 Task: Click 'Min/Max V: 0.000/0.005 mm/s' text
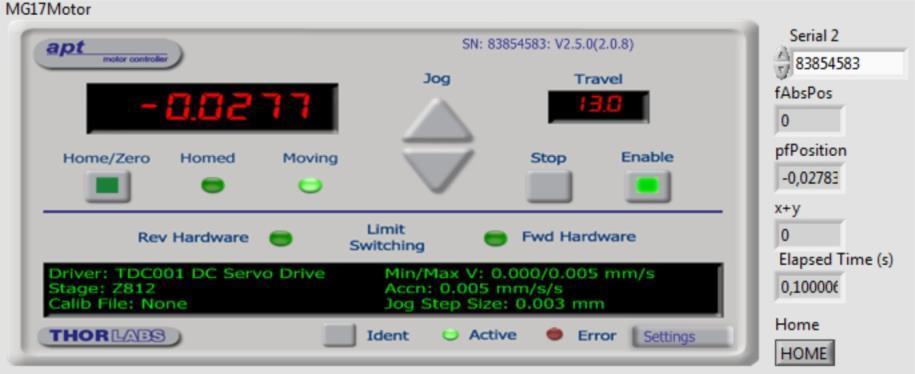click(520, 274)
